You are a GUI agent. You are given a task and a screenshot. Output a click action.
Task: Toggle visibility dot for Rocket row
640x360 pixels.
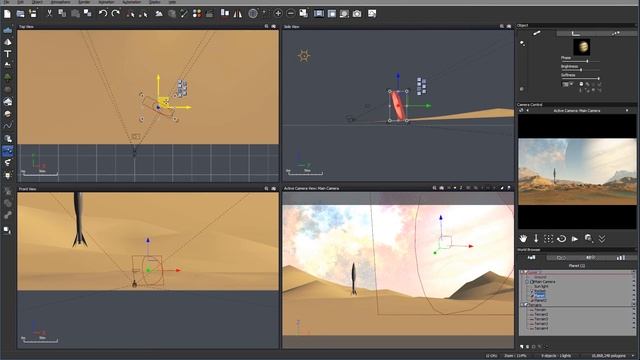click(633, 291)
